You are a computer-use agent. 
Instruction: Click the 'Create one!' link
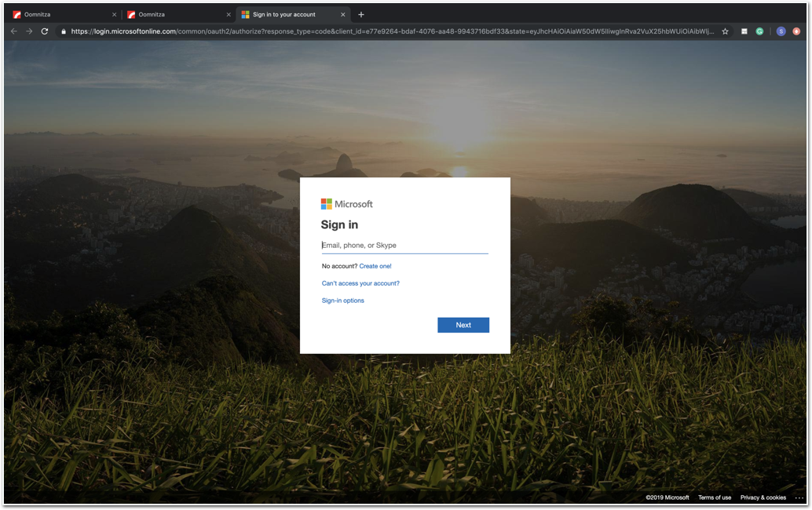point(375,266)
